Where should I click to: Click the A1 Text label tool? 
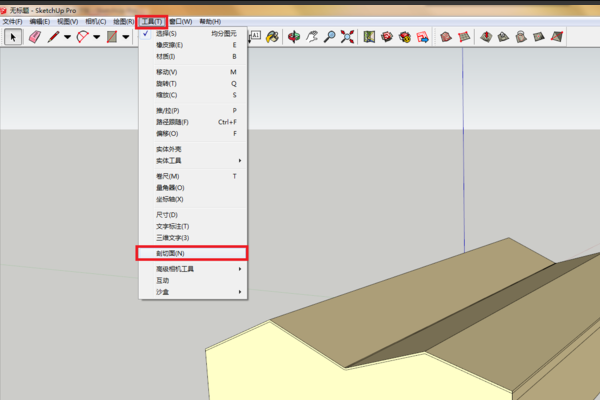(x=255, y=37)
